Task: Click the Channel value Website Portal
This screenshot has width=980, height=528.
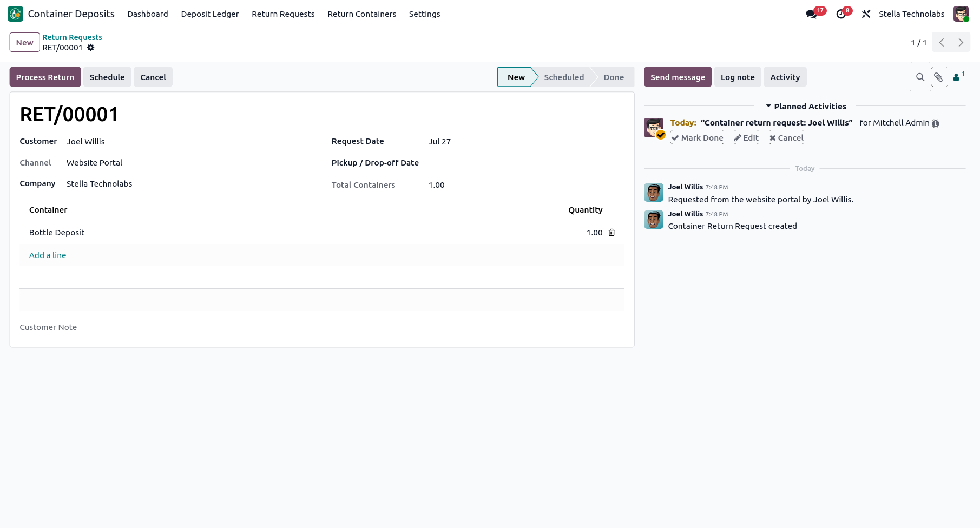Action: [94, 163]
